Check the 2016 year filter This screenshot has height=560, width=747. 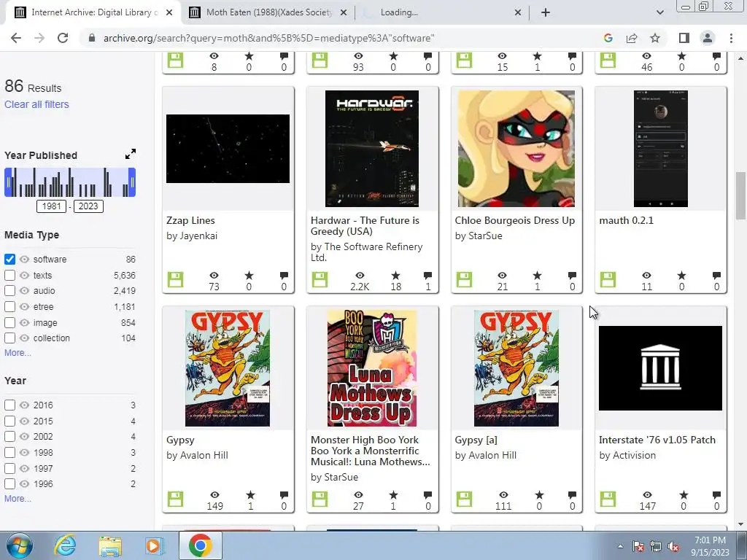tap(9, 405)
